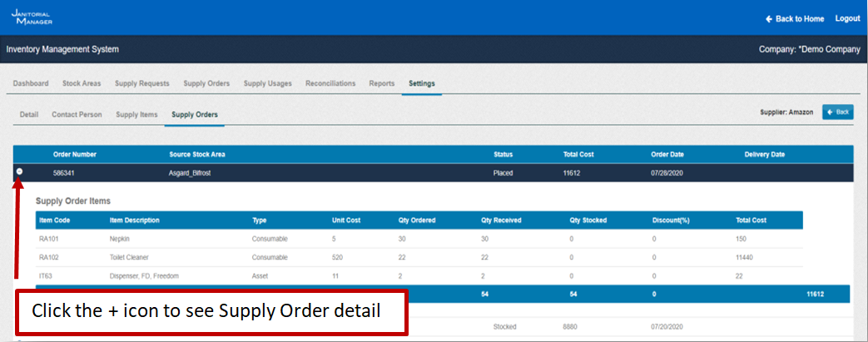Click the Toilet Cleaner item row
Image resolution: width=868 pixels, height=342 pixels.
(130, 257)
